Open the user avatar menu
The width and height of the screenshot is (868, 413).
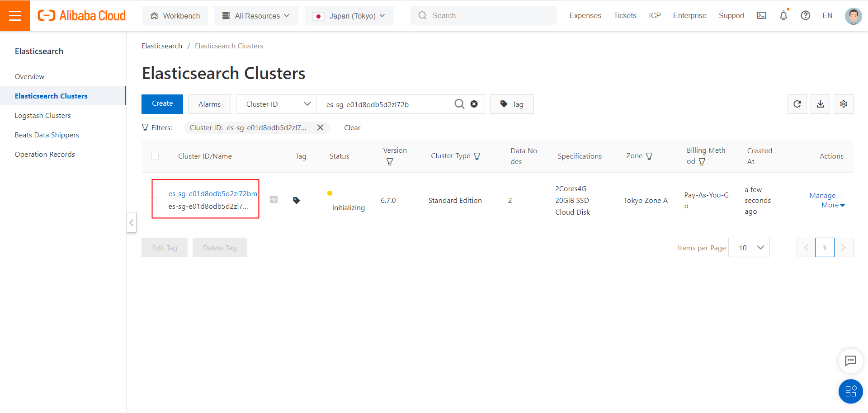click(x=853, y=16)
